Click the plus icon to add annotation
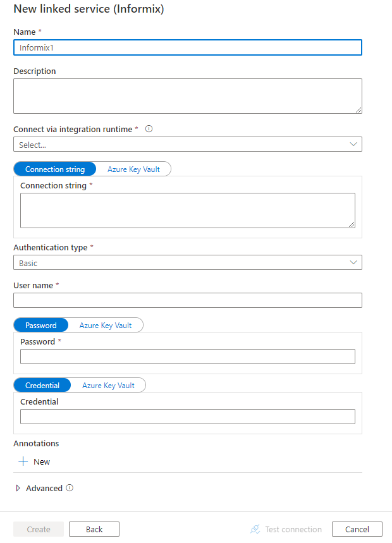The image size is (392, 543). (x=22, y=461)
